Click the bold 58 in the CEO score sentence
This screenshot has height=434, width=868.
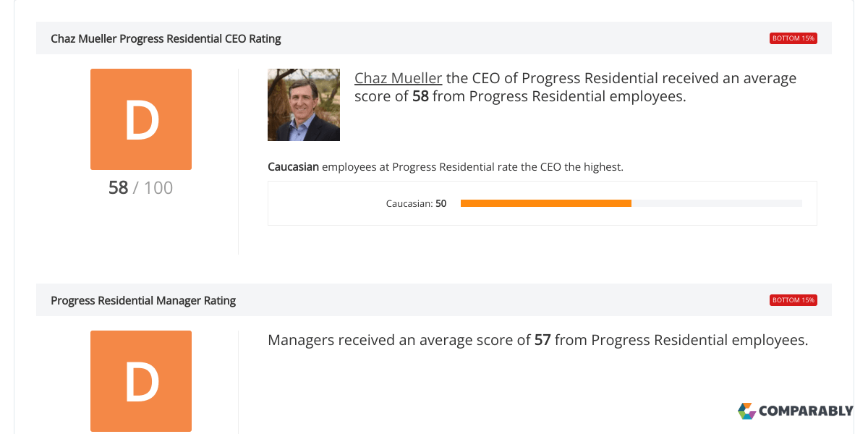coord(420,96)
